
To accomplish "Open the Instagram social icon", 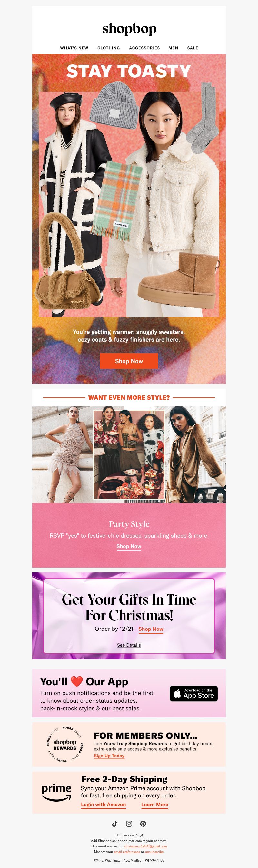I will click(x=129, y=824).
